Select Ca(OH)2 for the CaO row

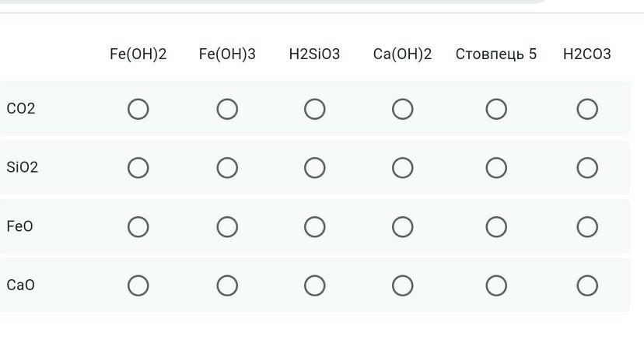pyautogui.click(x=402, y=285)
